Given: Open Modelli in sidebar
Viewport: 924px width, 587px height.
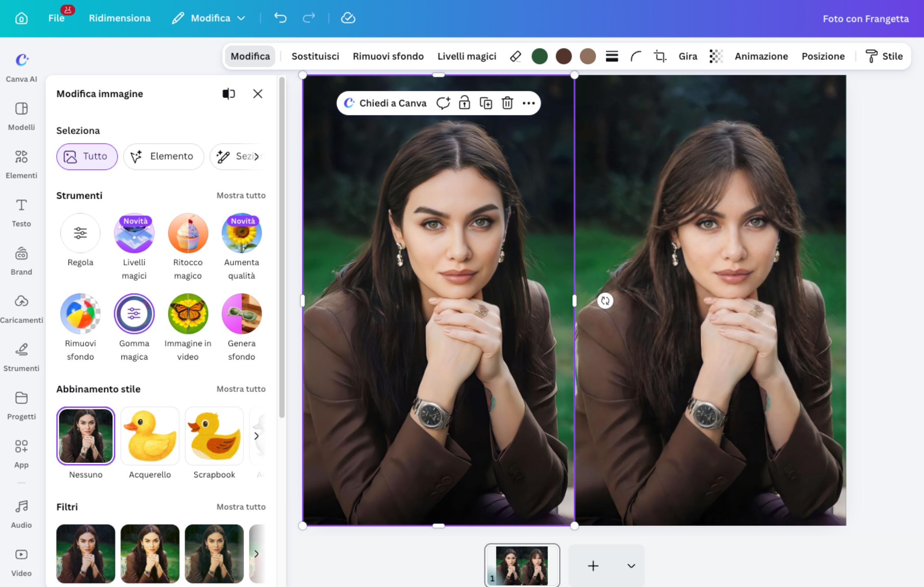Looking at the screenshot, I should click(x=21, y=116).
